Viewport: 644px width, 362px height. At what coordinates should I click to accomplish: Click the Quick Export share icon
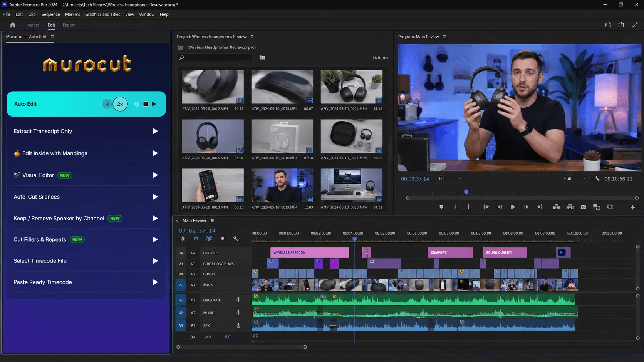(621, 25)
